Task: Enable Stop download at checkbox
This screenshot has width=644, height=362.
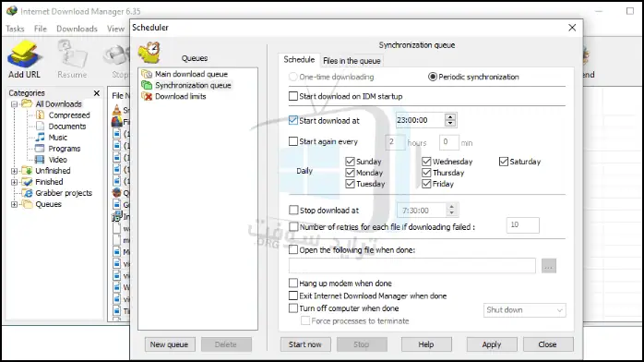Action: (293, 210)
